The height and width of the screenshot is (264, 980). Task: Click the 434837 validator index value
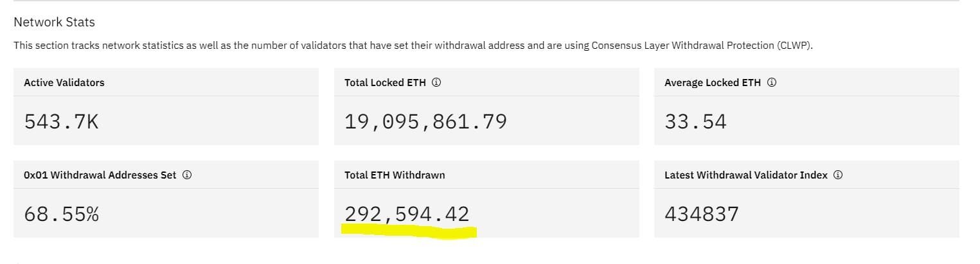coord(701,214)
